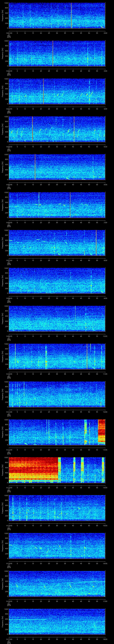Click the '18:00' end time label
Screen dimensions: 114x644
[105, 639]
